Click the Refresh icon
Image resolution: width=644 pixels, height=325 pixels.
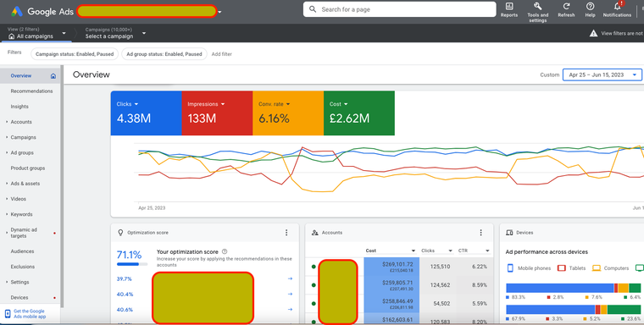coord(566,7)
